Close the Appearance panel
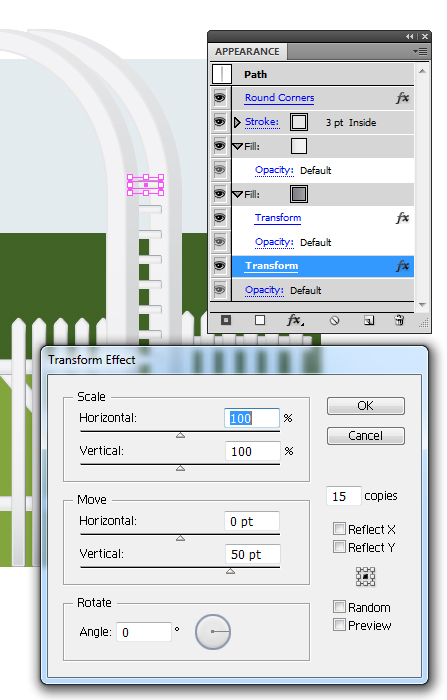 point(425,37)
